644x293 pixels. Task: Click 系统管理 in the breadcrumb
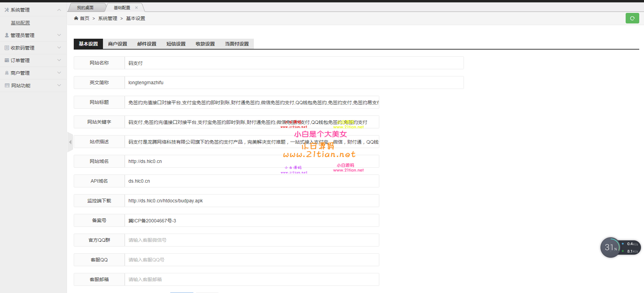108,18
